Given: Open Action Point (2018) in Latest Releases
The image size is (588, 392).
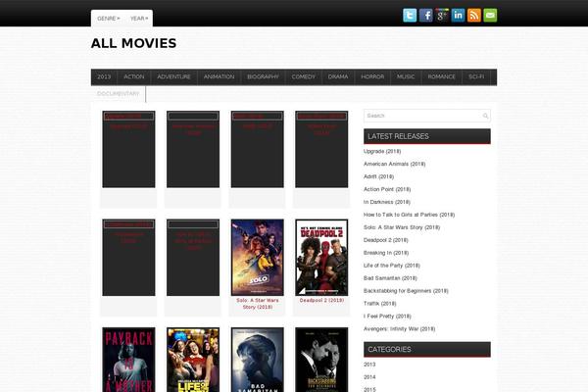Looking at the screenshot, I should [x=387, y=189].
